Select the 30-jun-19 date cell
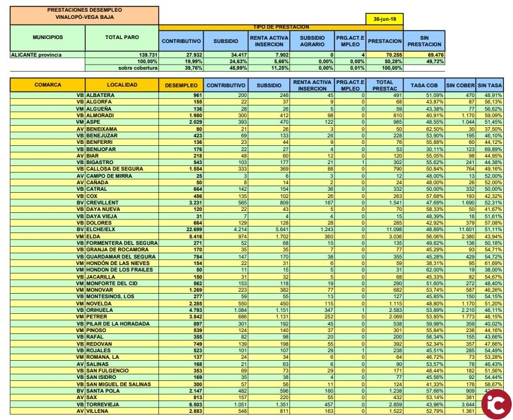Viewport: 513px width, 420px height. click(x=385, y=20)
